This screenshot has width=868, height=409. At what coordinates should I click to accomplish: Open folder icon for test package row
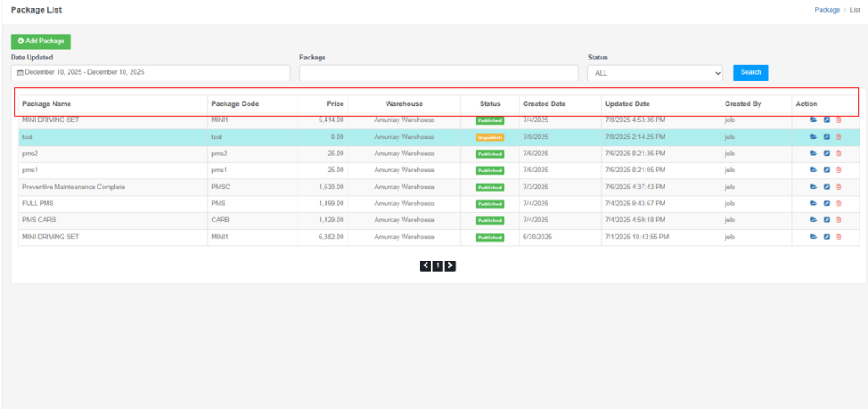coord(814,137)
